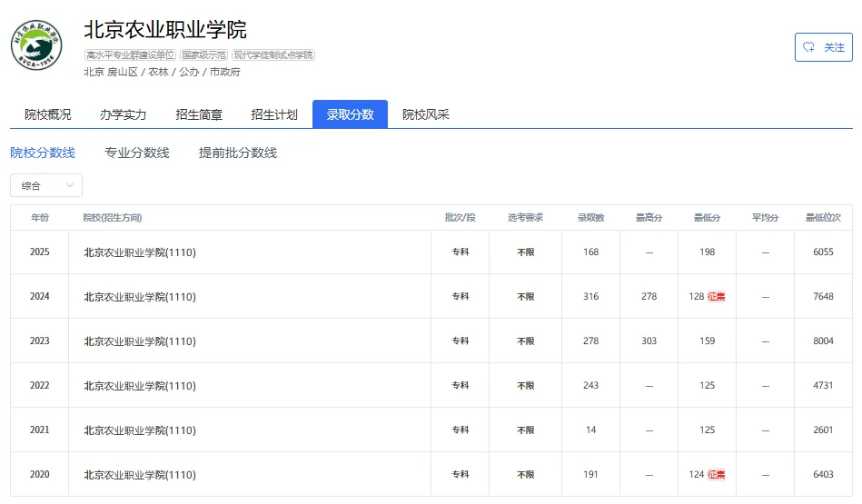Click the 最高分 column header
This screenshot has width=862, height=504.
[x=649, y=218]
